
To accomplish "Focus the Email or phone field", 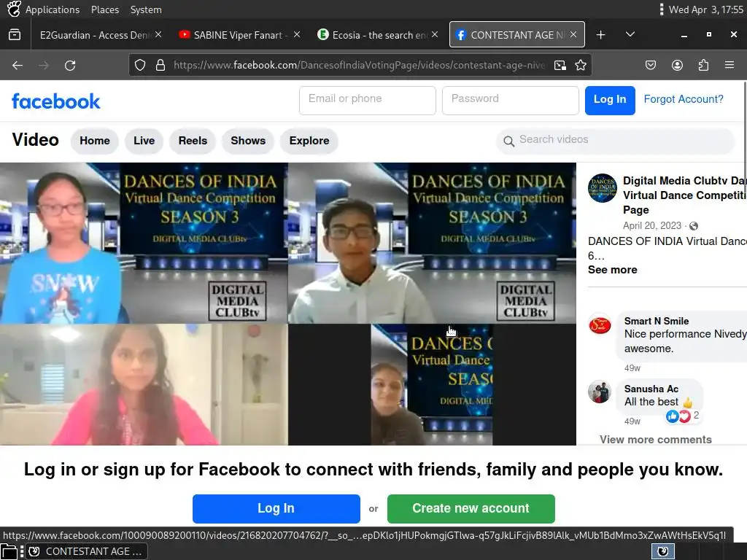I will [x=368, y=101].
